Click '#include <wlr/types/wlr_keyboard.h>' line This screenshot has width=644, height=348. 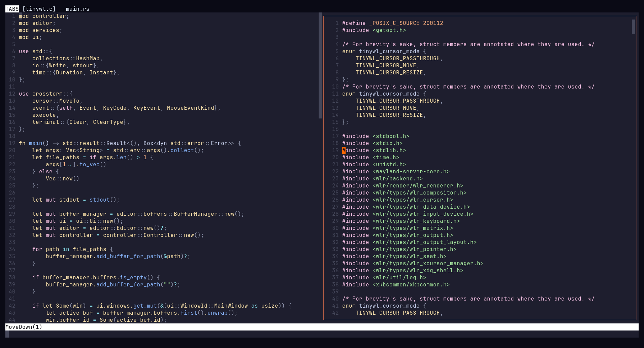point(401,221)
